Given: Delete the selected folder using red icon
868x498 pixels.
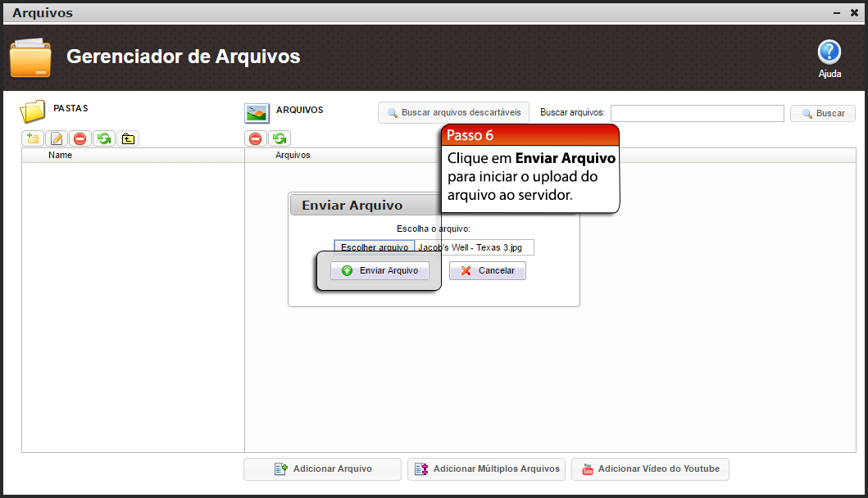Looking at the screenshot, I should tap(80, 138).
